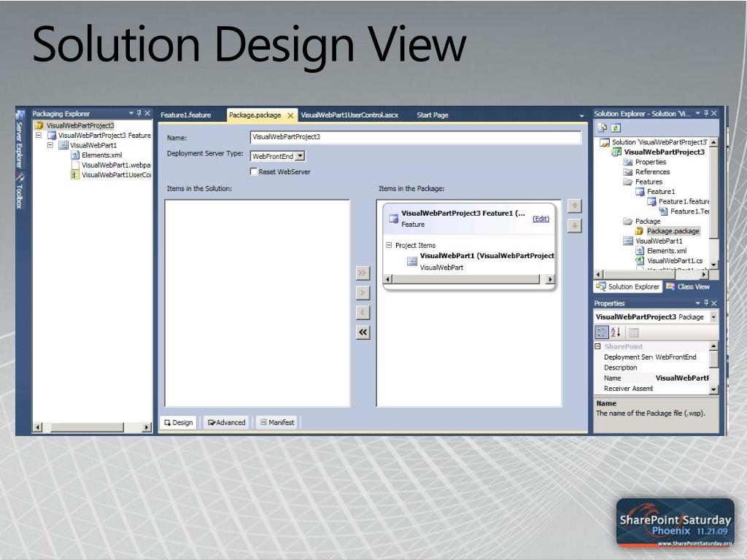Switch to the Class View tab
This screenshot has height=560, width=747.
coord(689,287)
